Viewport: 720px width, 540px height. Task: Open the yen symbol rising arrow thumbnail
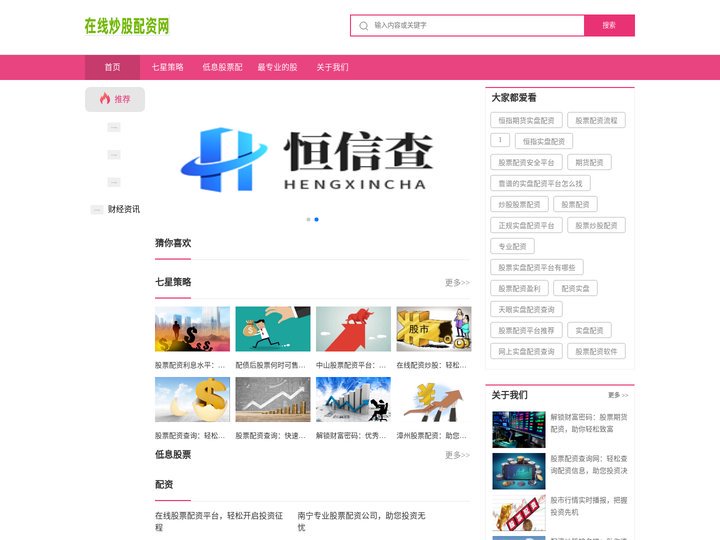434,399
